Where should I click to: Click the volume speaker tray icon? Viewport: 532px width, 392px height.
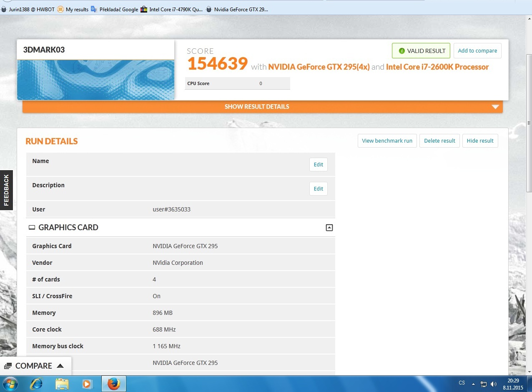(x=494, y=384)
